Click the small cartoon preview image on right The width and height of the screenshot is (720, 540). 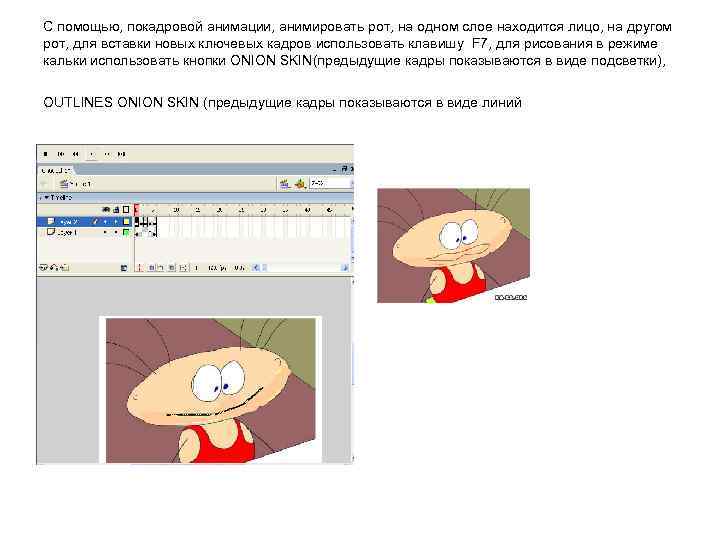coord(454,245)
